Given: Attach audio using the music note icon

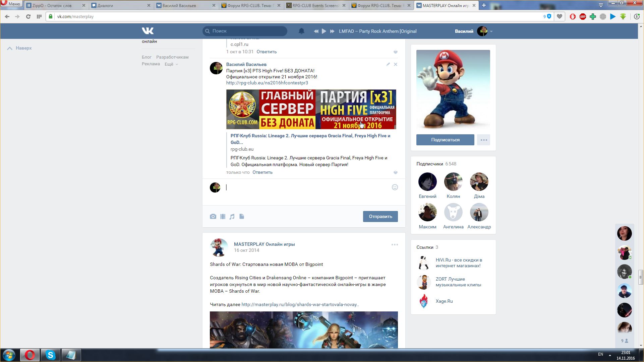Looking at the screenshot, I should click(x=232, y=217).
